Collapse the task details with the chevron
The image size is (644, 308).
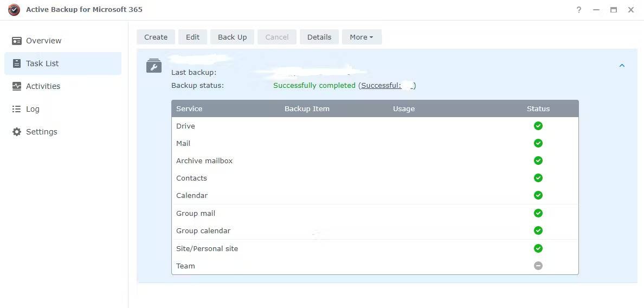coord(622,65)
